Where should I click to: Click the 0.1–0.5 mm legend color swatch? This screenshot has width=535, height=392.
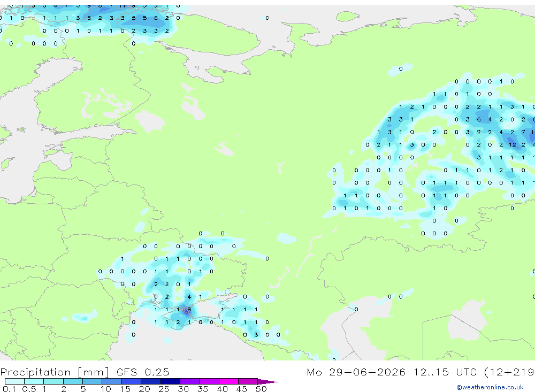14,381
